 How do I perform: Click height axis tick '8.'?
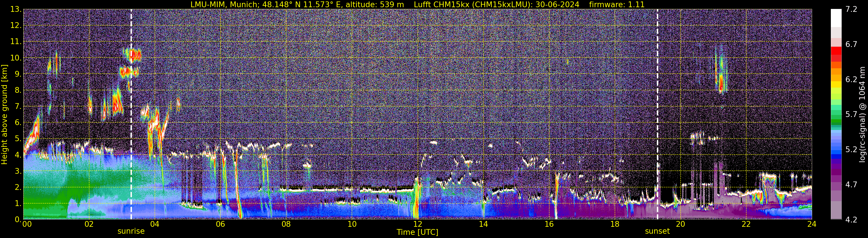[x=18, y=90]
